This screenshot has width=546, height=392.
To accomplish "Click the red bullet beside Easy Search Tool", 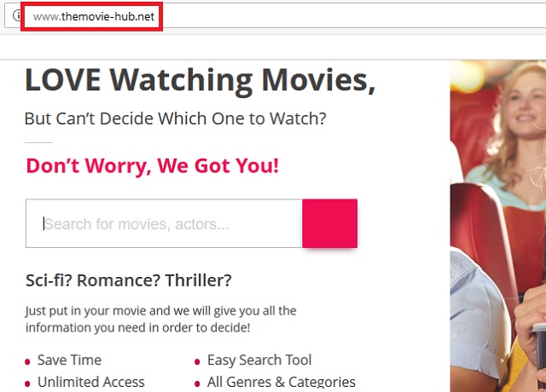I will [197, 362].
